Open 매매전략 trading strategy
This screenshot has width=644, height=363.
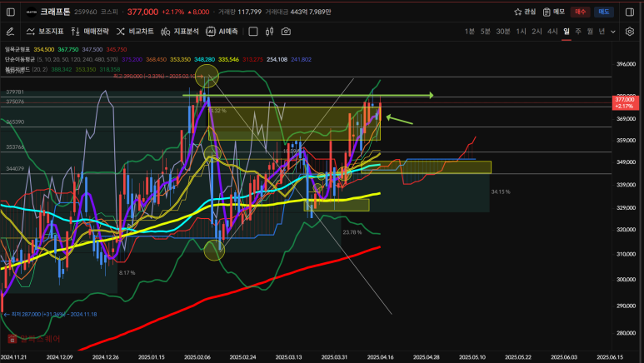pyautogui.click(x=89, y=31)
